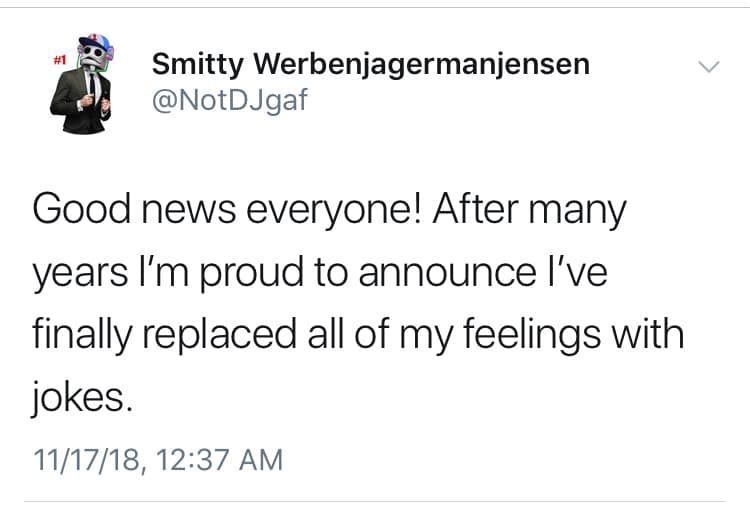Click the baseball cap on the avatar
The width and height of the screenshot is (750, 510).
coord(96,43)
